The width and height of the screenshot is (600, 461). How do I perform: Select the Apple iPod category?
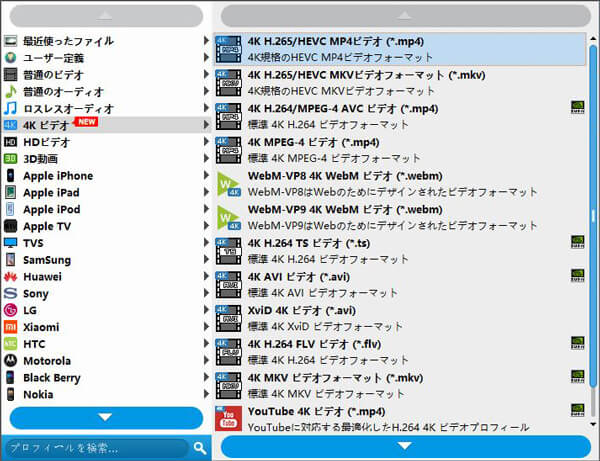[106, 209]
